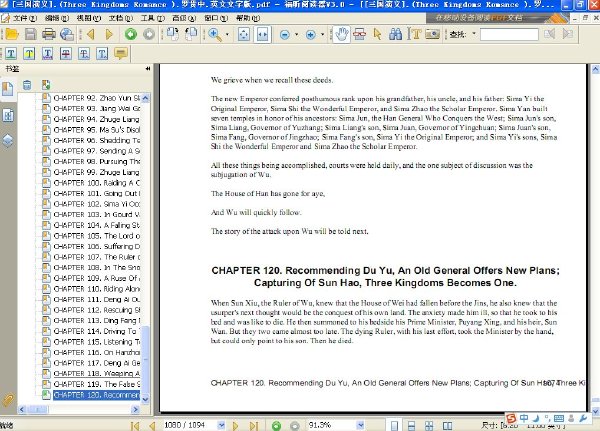600x431 pixels.
Task: Enable single page layout in status bar
Action: (x=394, y=426)
